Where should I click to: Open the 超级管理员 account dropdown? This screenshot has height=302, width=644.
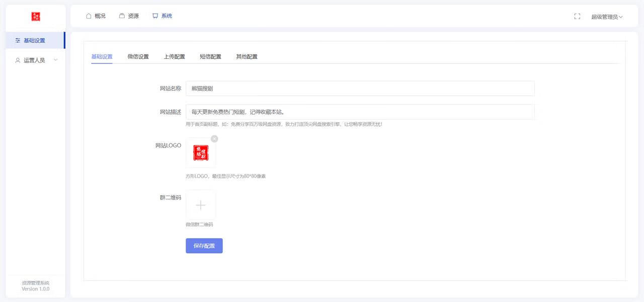click(x=607, y=17)
